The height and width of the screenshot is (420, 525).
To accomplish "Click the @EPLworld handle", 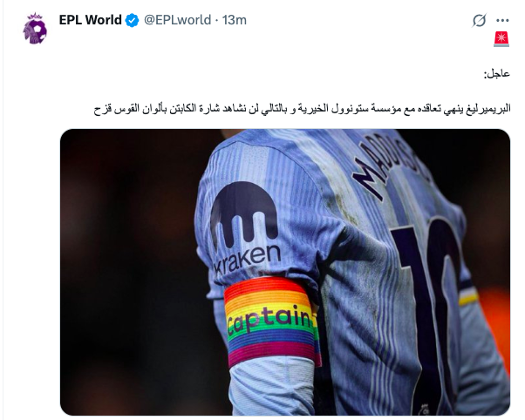I will point(177,20).
